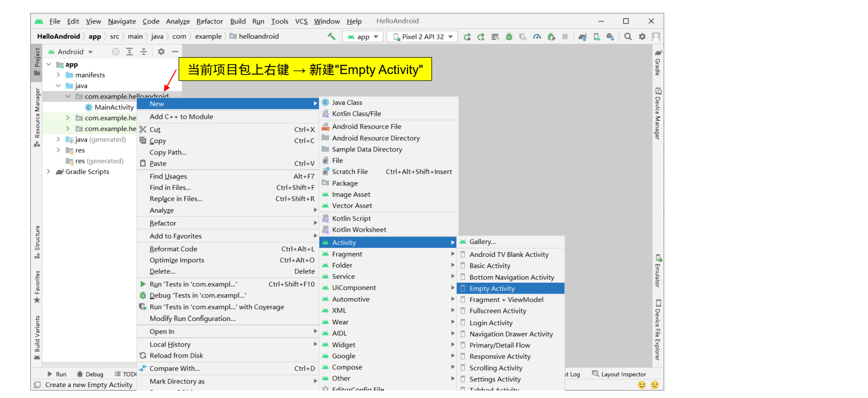Select Gallery... in Activity submenu
868x398 pixels.
tap(511, 242)
